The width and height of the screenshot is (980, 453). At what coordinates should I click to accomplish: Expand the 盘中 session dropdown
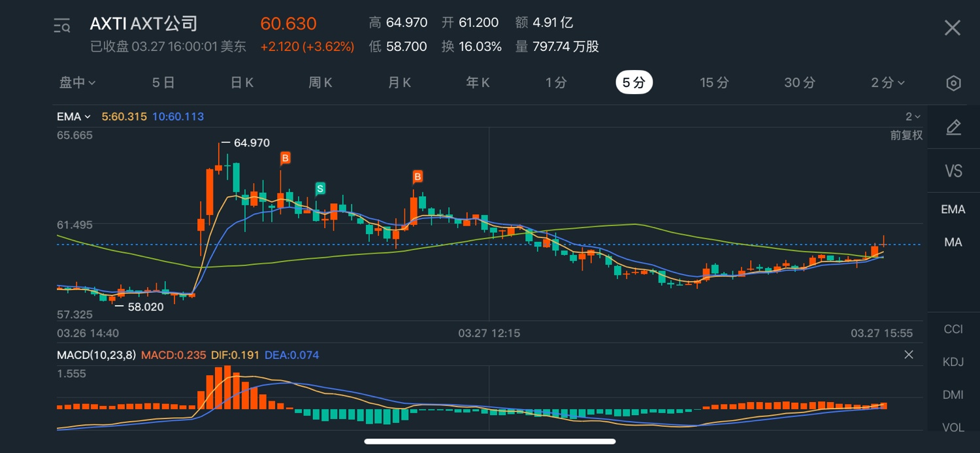coord(78,82)
